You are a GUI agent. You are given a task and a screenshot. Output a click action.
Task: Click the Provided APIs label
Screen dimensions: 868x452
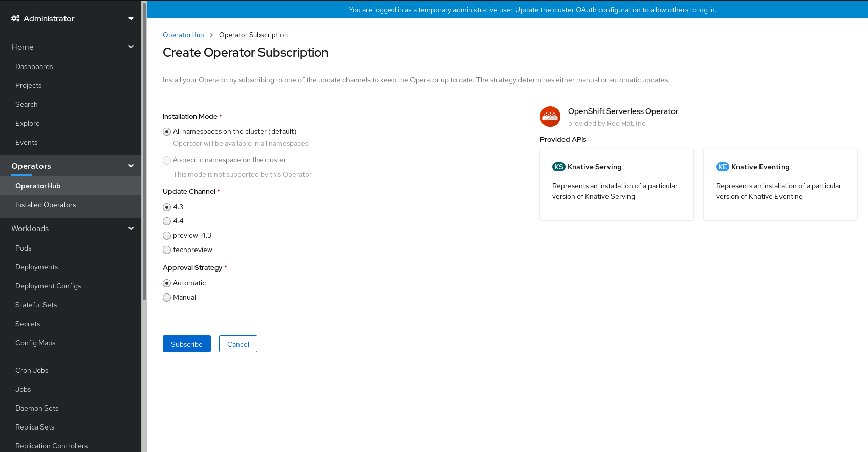563,139
